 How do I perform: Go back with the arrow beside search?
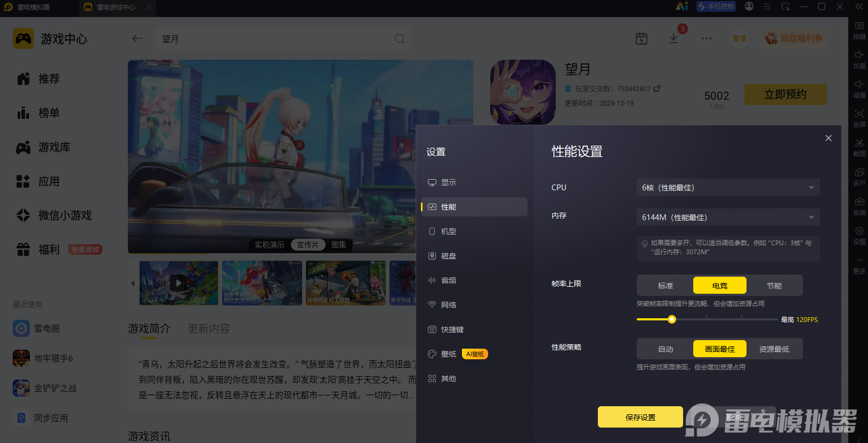137,38
